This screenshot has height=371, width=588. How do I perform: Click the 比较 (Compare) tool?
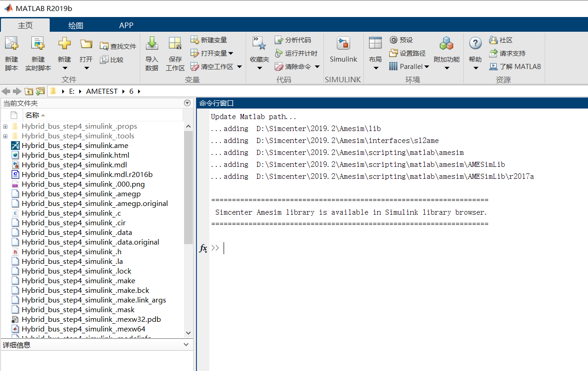(112, 59)
